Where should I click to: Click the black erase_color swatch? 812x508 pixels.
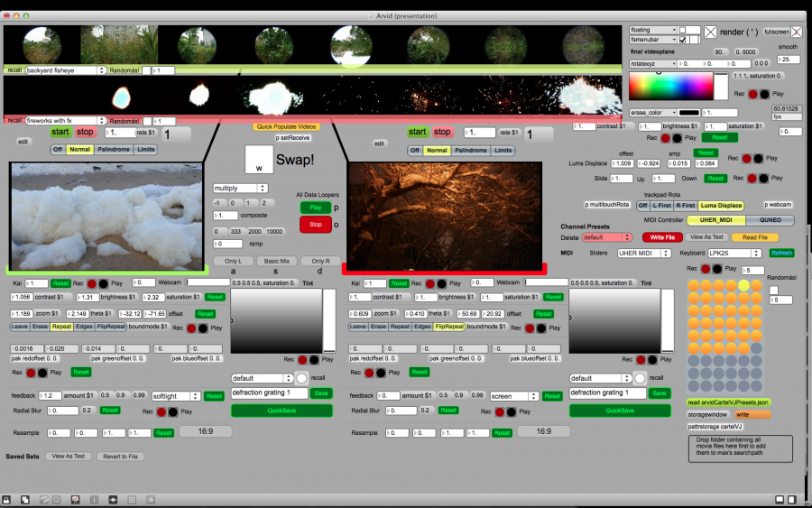click(x=688, y=113)
